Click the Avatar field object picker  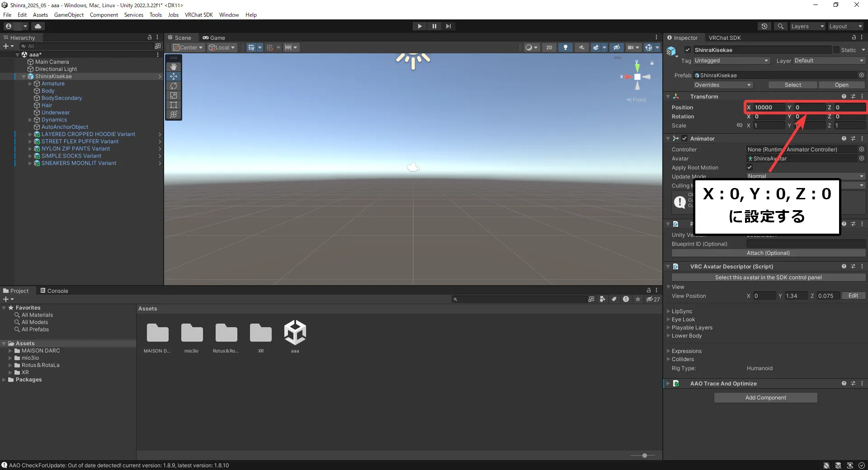[x=862, y=159]
